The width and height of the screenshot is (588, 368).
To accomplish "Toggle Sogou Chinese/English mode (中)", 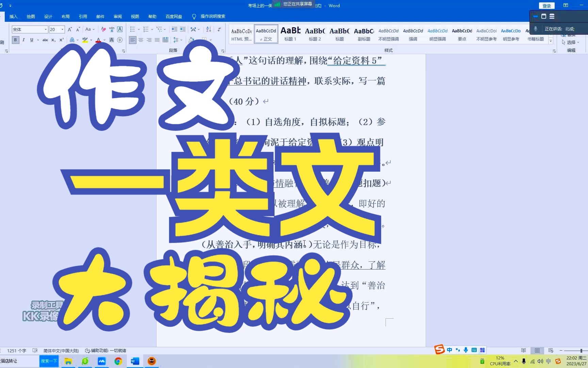I will point(450,350).
